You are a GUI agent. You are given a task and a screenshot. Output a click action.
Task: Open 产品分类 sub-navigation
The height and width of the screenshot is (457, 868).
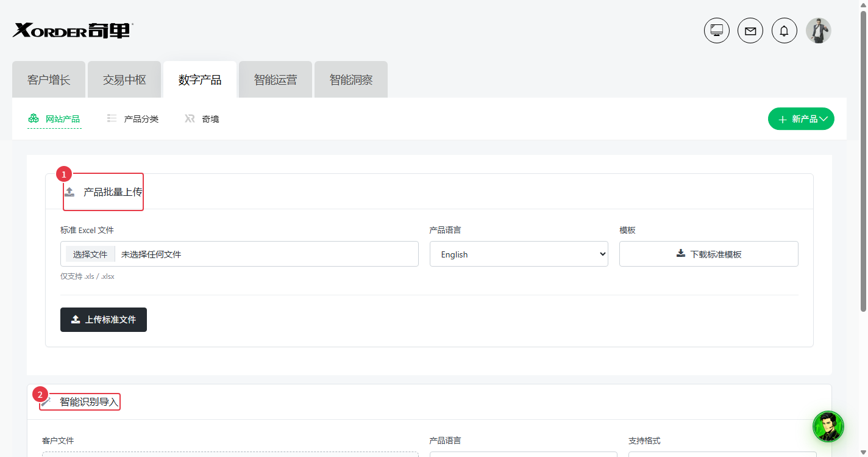coord(133,119)
